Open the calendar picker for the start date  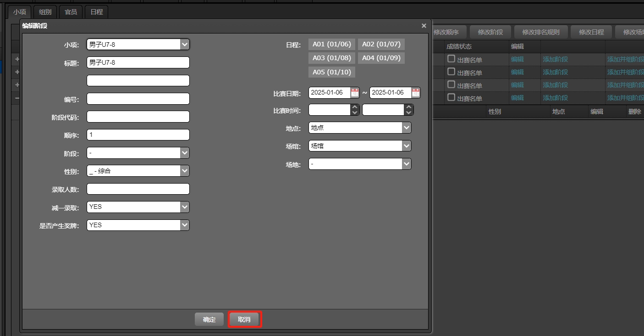(354, 92)
